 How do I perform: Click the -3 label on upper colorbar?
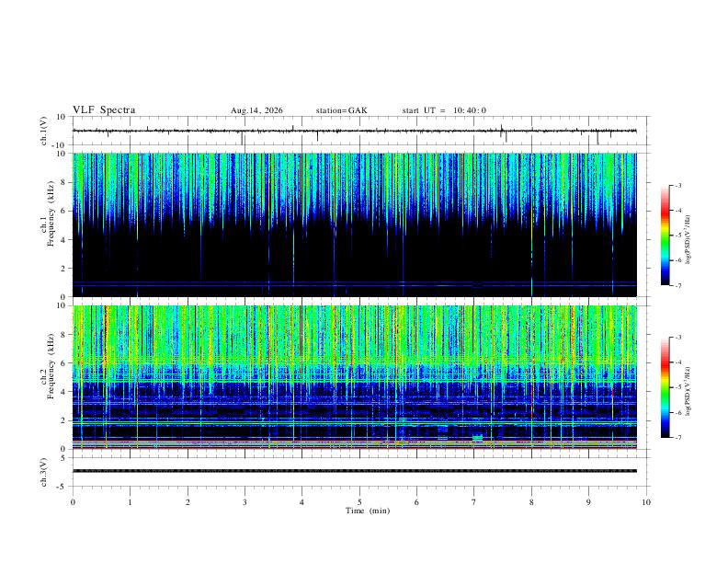point(677,185)
